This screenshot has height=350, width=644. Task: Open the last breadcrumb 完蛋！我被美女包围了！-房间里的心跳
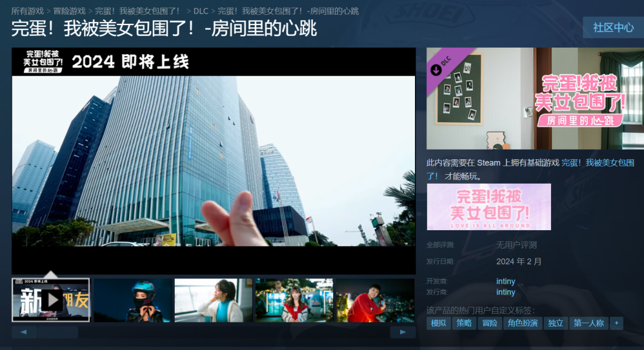(288, 11)
